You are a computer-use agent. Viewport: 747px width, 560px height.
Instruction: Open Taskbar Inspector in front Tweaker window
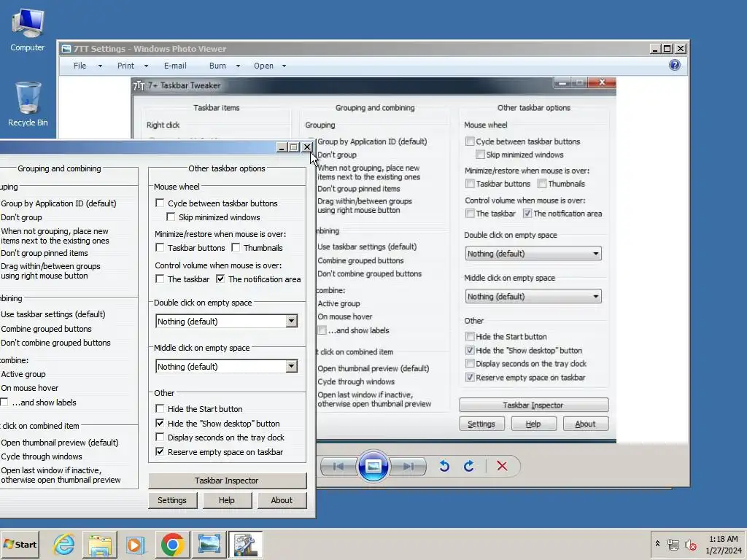(x=228, y=481)
